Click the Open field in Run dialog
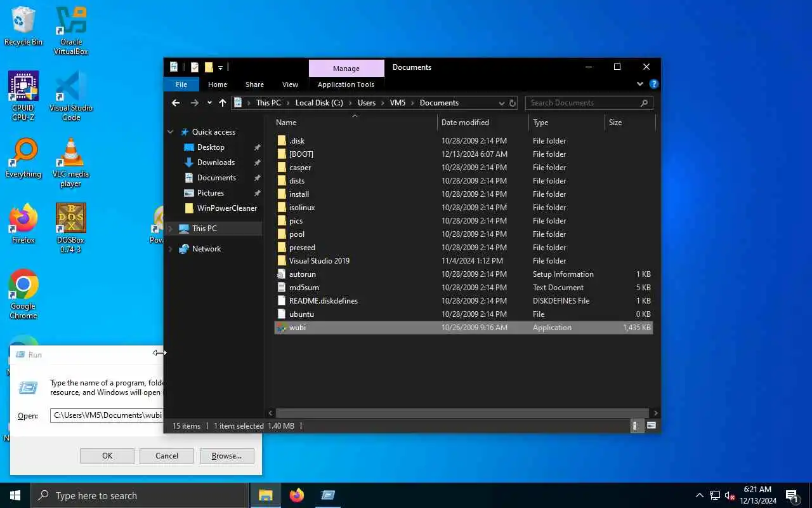The height and width of the screenshot is (508, 812). click(x=107, y=415)
